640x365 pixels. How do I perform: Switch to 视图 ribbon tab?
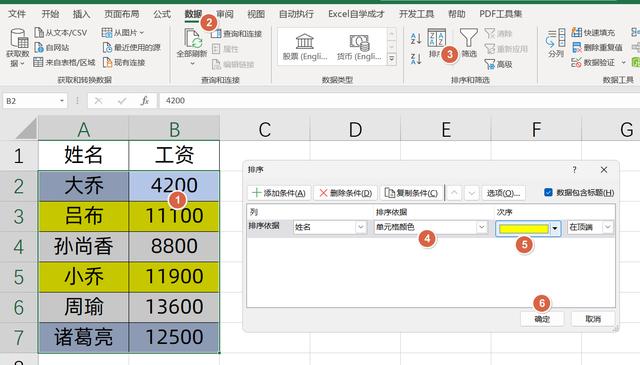(x=256, y=14)
